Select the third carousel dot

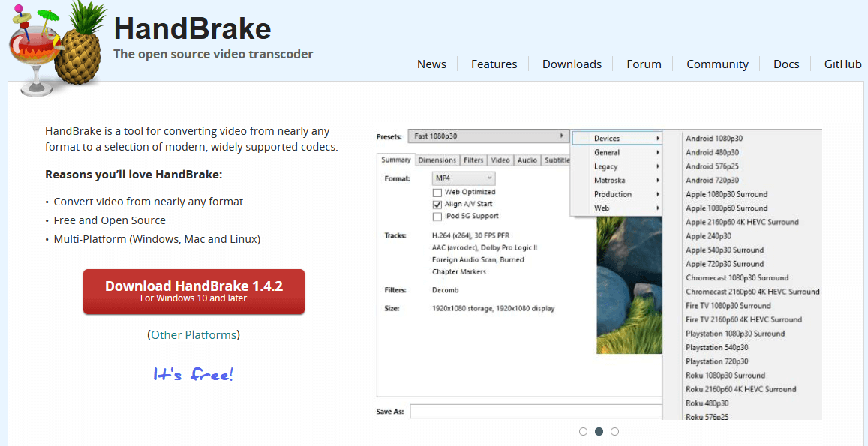pyautogui.click(x=615, y=431)
